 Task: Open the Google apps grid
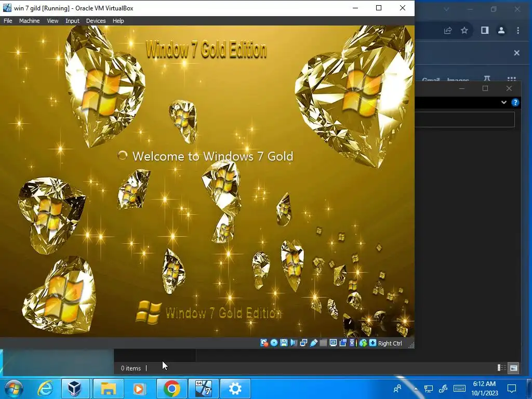coord(511,79)
